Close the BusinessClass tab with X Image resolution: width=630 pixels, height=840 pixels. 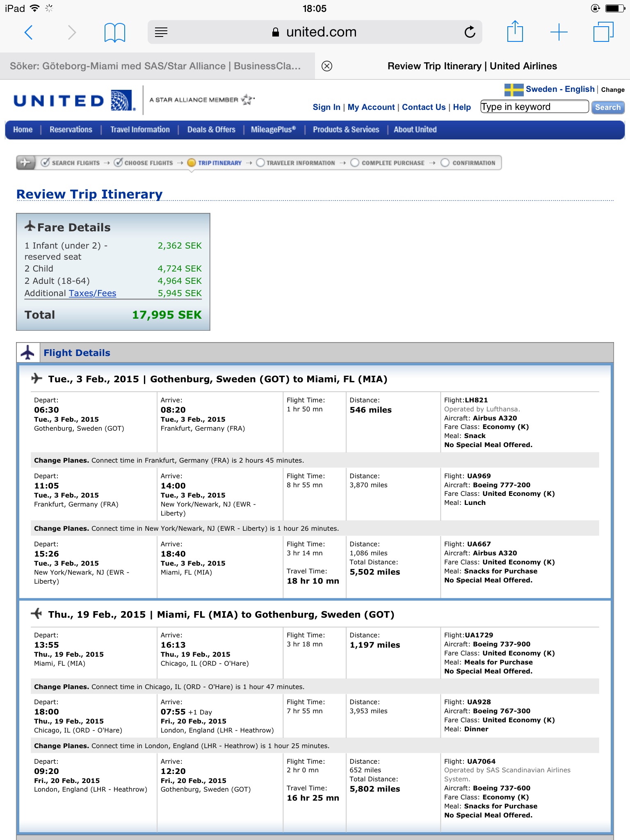pos(327,66)
